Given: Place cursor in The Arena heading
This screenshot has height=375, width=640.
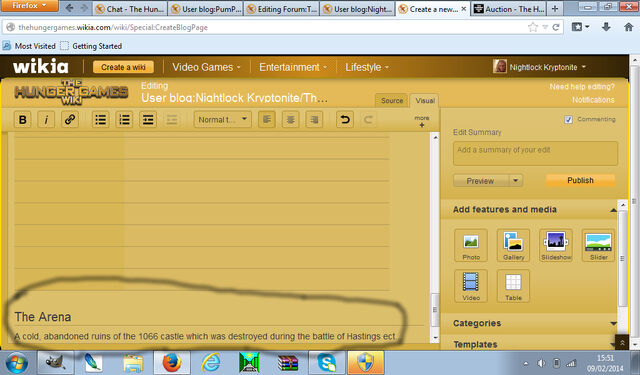Looking at the screenshot, I should [x=43, y=317].
